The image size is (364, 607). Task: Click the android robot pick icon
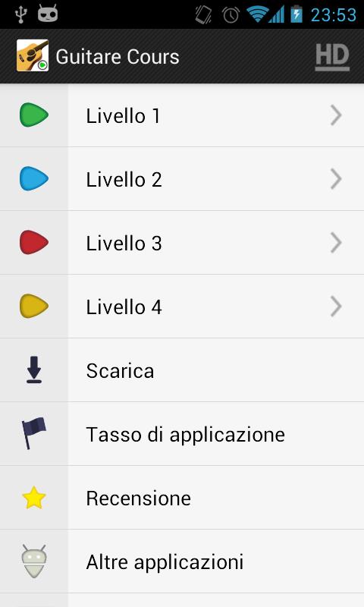[x=34, y=561]
